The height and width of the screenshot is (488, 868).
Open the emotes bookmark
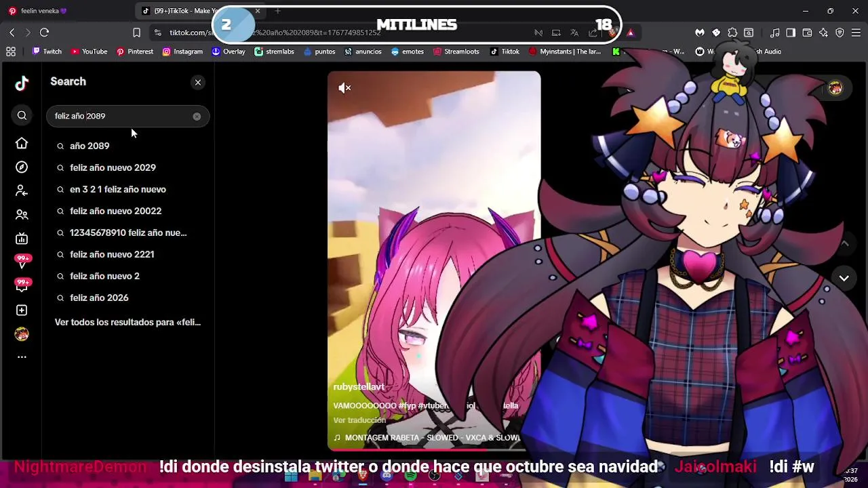(408, 52)
